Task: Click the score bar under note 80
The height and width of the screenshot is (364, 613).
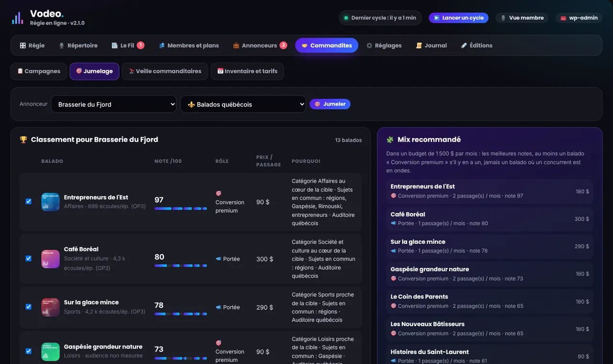Action: pos(181,265)
